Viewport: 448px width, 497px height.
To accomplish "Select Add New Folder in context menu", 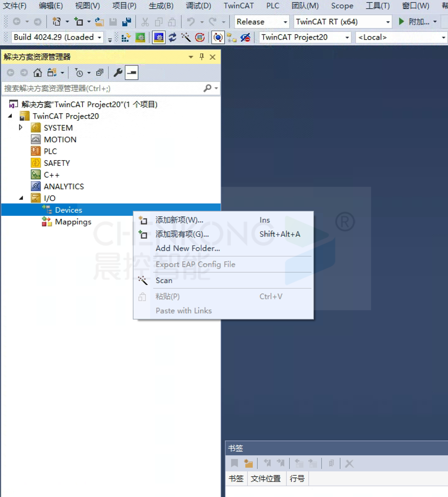I will pos(188,248).
